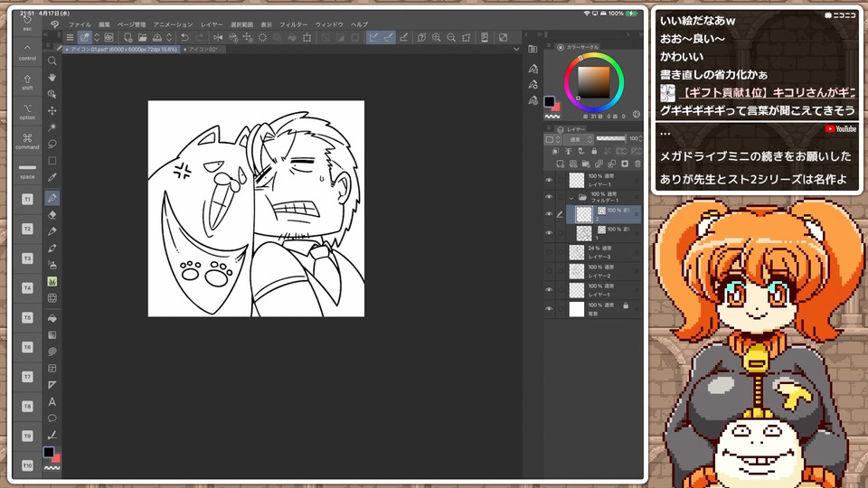
Task: Pick the Eraser tool in toolbar
Action: (x=52, y=215)
